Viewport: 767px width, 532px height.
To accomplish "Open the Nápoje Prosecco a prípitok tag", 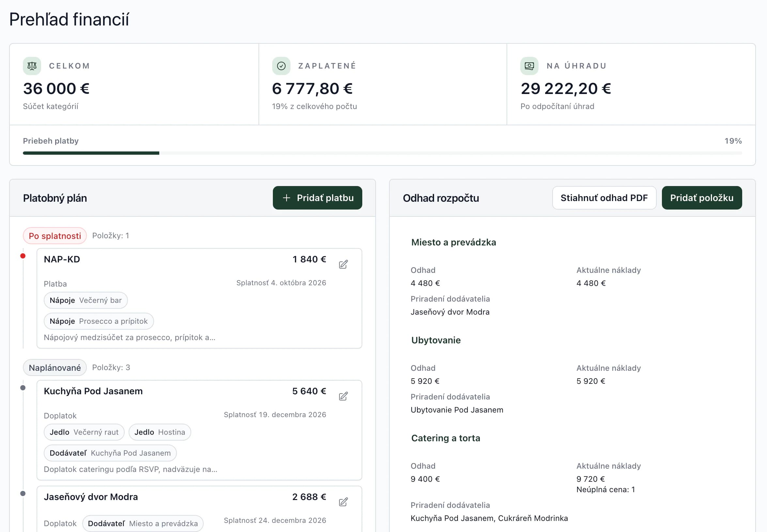I will pyautogui.click(x=99, y=321).
